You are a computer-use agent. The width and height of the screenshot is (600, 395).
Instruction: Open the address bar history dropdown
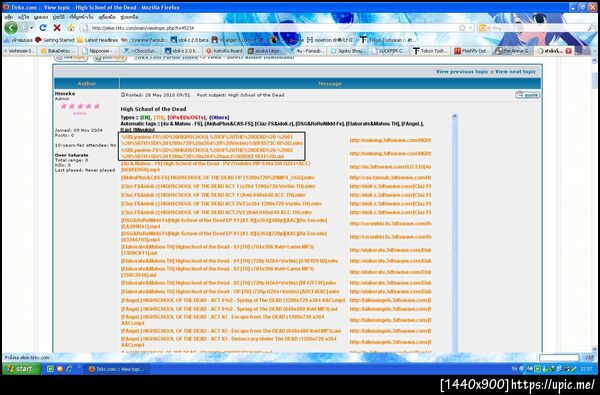pyautogui.click(x=471, y=28)
